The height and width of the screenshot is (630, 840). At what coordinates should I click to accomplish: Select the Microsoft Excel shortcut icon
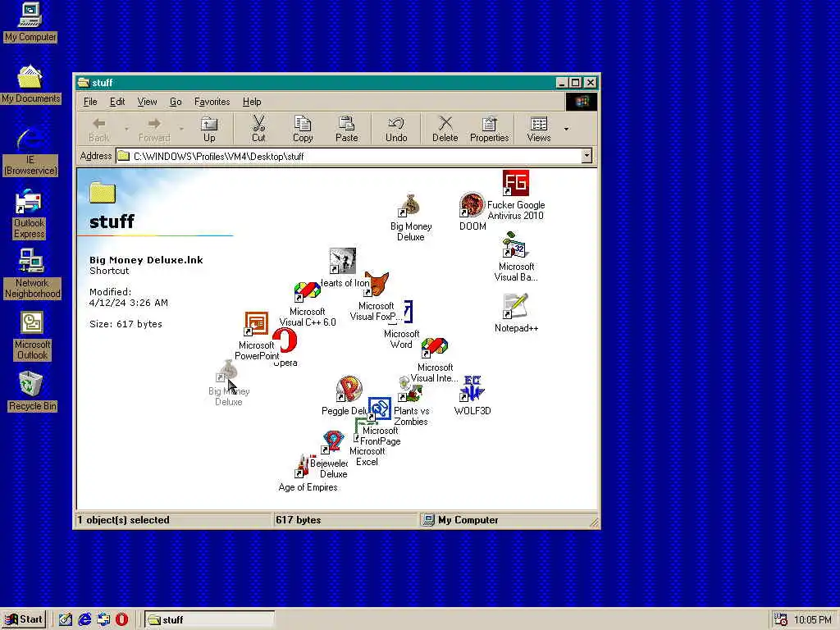click(x=364, y=431)
